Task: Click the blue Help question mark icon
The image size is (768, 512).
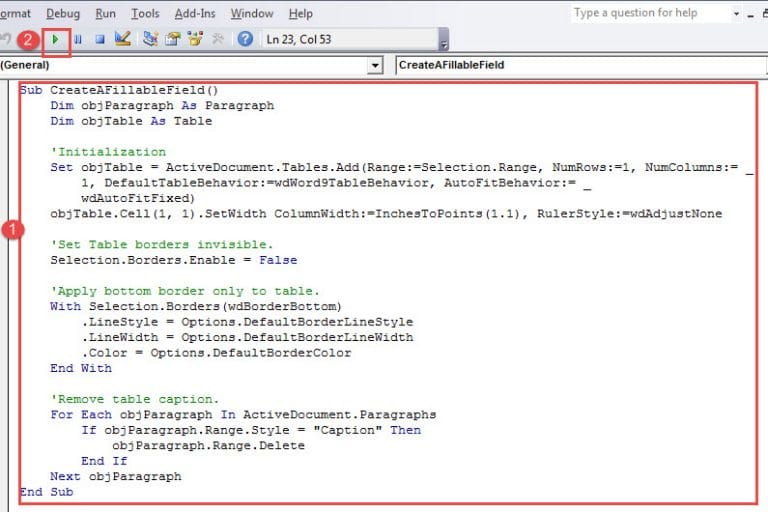Action: coord(245,39)
